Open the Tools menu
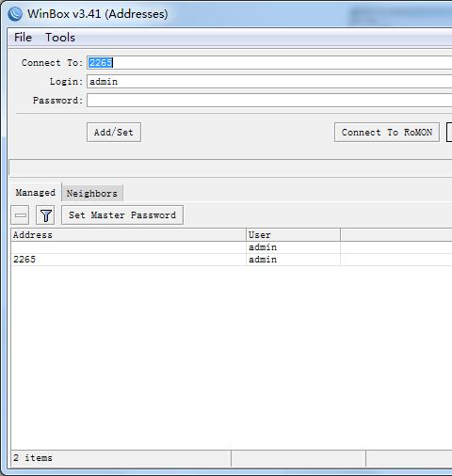 [x=60, y=38]
